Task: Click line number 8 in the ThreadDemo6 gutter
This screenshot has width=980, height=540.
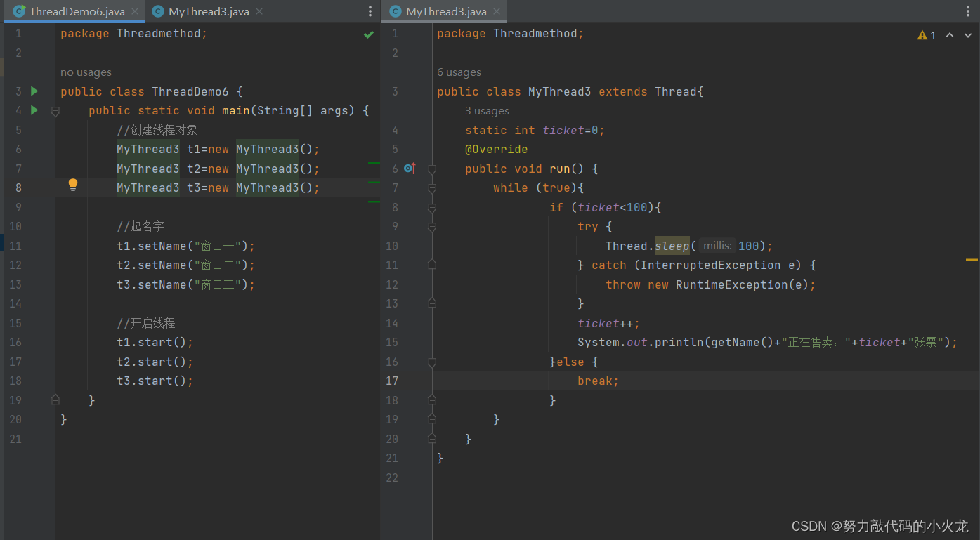Action: 18,187
